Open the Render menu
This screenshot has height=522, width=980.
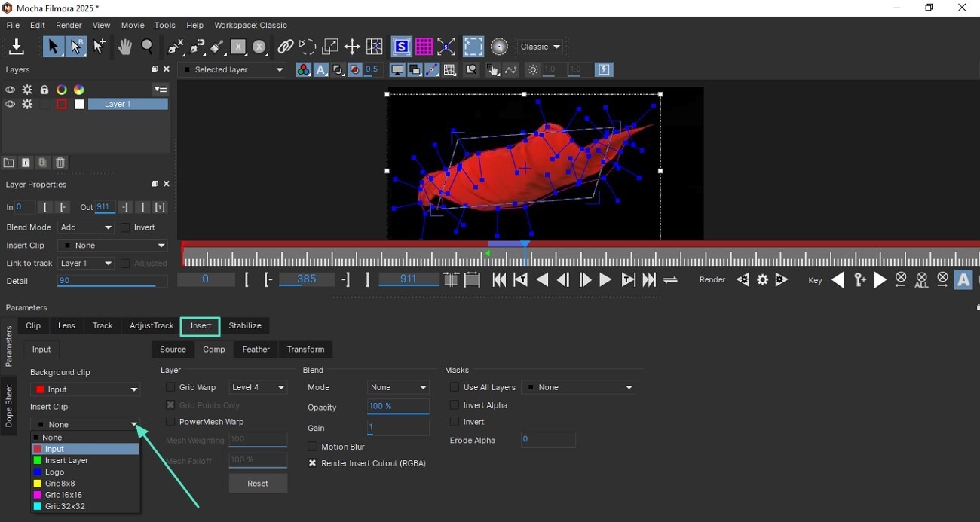pos(69,25)
